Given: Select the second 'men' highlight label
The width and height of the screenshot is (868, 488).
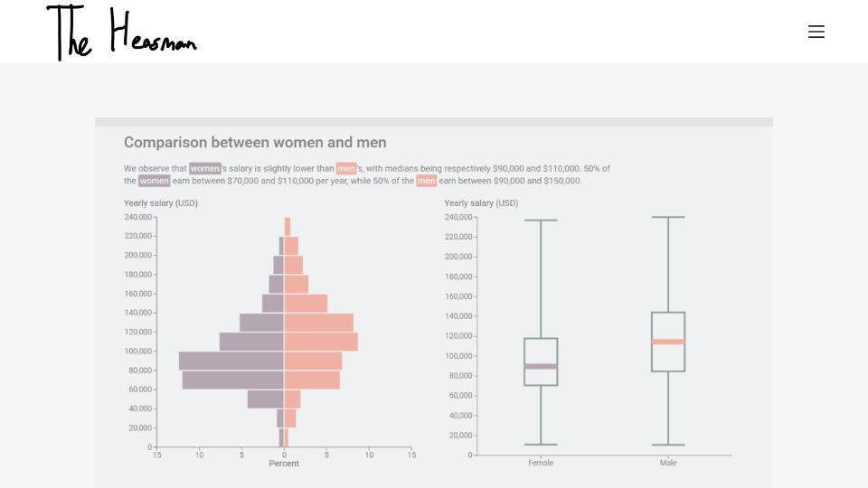Looking at the screenshot, I should pyautogui.click(x=426, y=181).
